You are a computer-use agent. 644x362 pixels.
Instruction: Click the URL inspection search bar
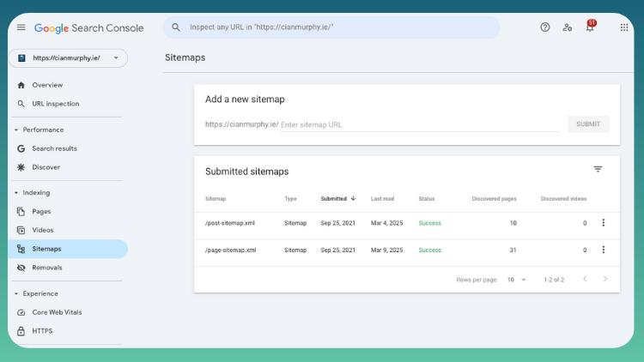click(x=331, y=27)
